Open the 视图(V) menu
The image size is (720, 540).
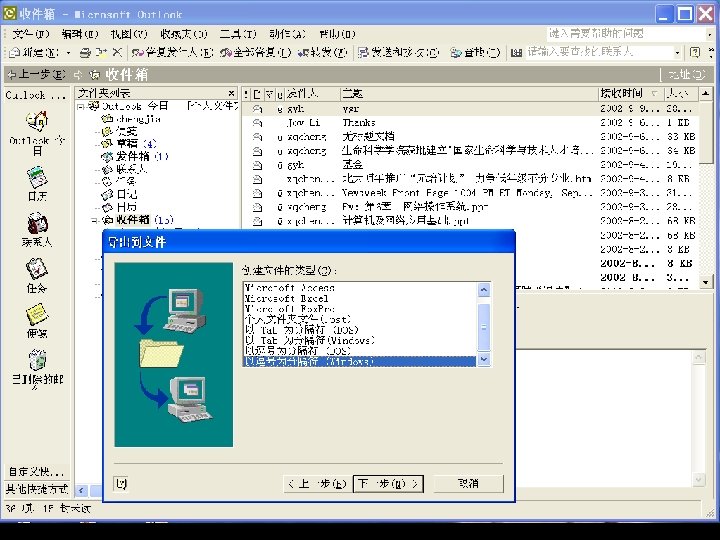point(129,34)
